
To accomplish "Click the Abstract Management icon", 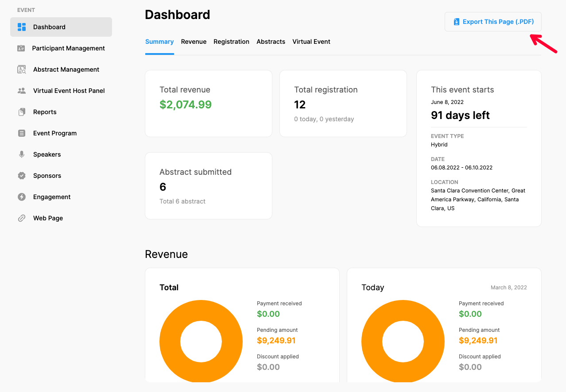I will point(21,69).
